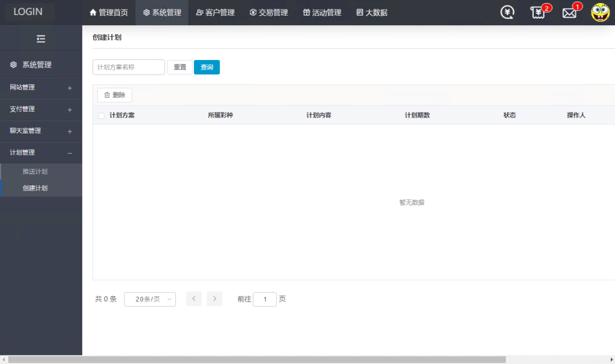This screenshot has width=615, height=364.
Task: Check the orders notification icon with badge 2
Action: pos(538,12)
